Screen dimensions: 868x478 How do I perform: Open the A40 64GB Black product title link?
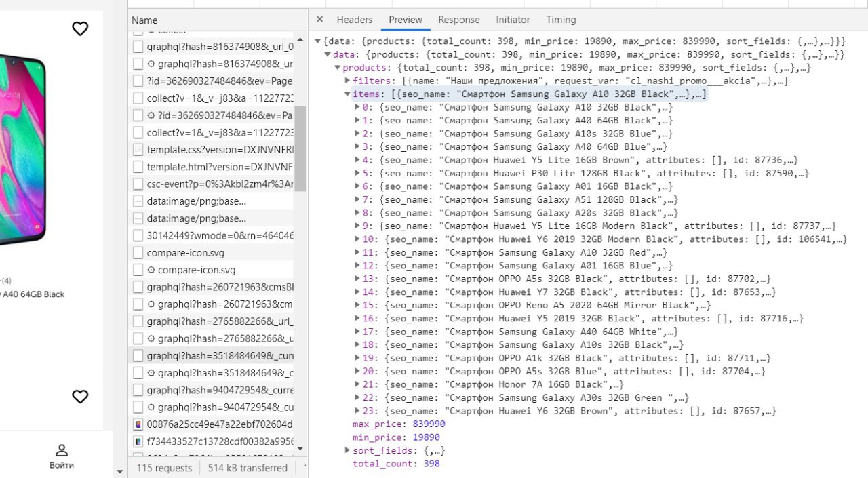click(33, 294)
